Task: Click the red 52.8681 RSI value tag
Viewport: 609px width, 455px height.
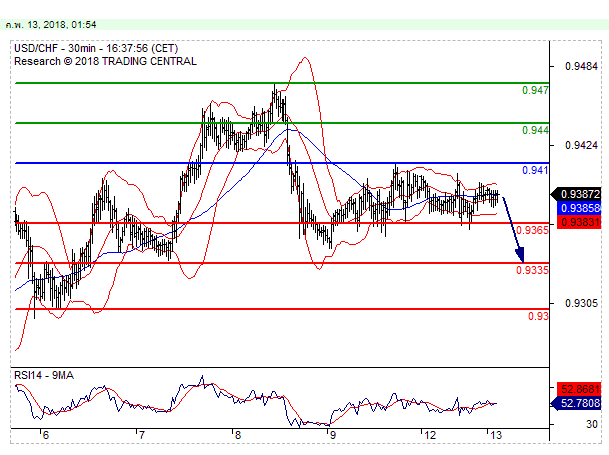Action: pos(579,389)
